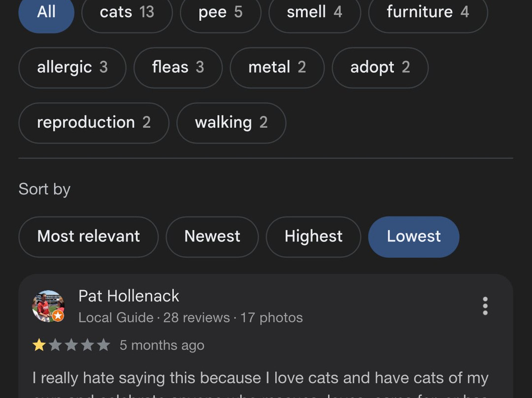
Task: Filter reviews by "metal" keyword
Action: tap(277, 67)
